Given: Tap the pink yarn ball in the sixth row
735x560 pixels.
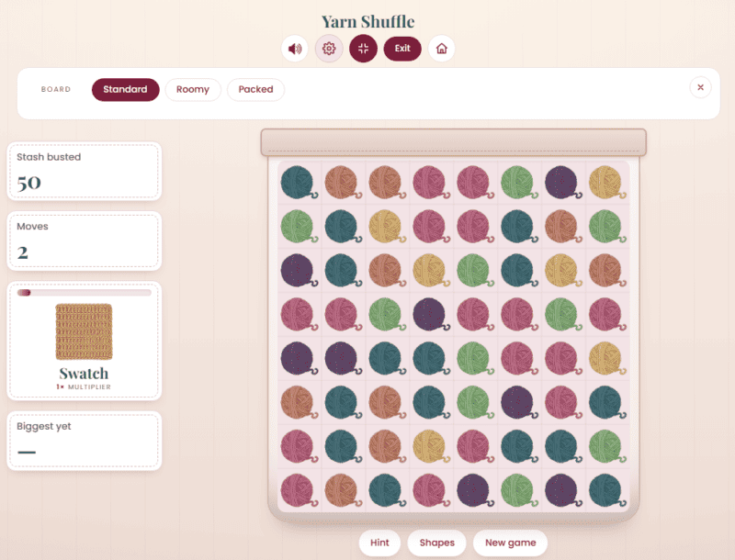Looking at the screenshot, I should point(562,403).
